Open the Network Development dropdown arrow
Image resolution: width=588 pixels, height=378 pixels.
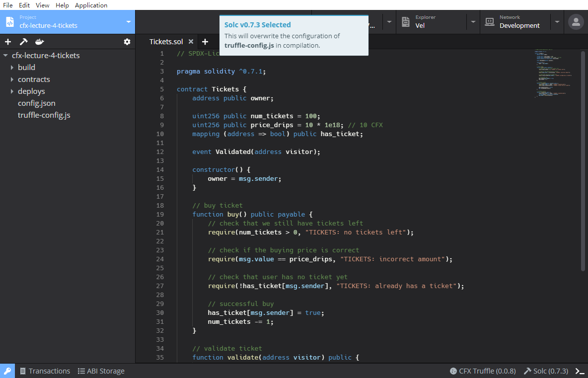[557, 22]
